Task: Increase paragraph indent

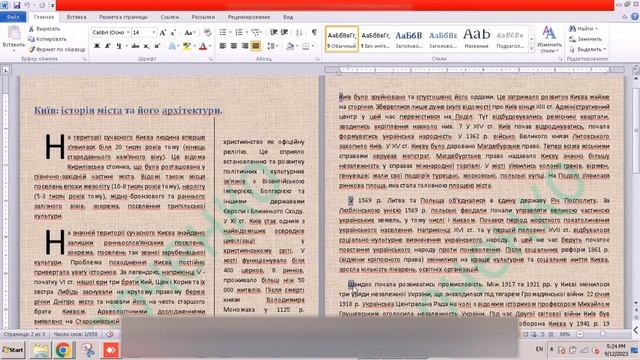Action: click(x=284, y=32)
